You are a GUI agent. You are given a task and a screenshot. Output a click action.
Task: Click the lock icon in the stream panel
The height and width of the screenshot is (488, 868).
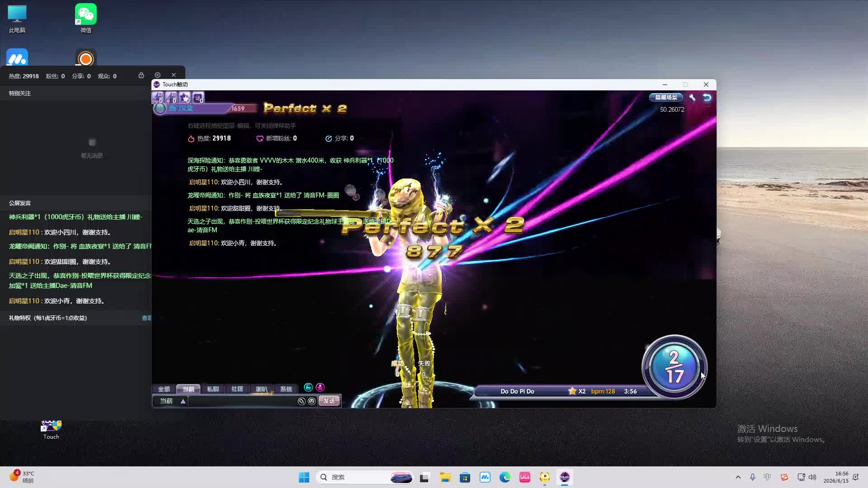coord(141,75)
